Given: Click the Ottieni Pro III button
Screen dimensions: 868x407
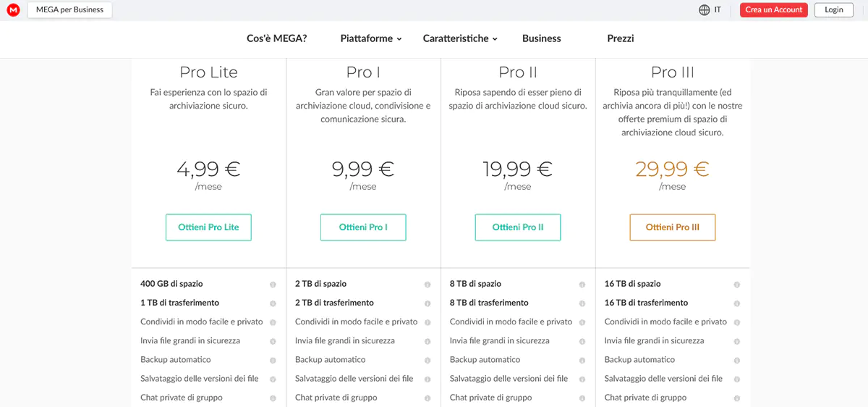Looking at the screenshot, I should click(x=672, y=227).
